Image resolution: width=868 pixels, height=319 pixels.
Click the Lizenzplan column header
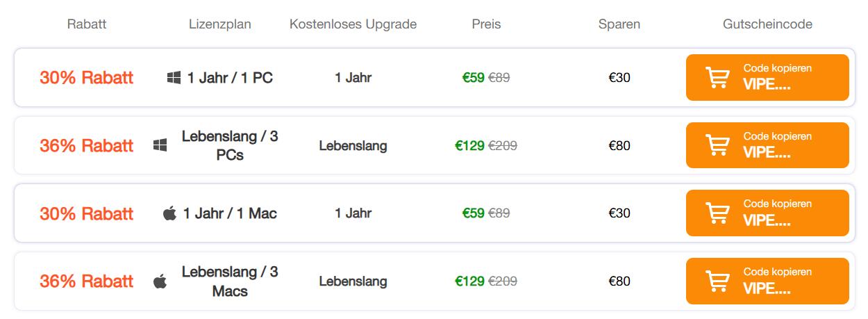[x=219, y=24]
